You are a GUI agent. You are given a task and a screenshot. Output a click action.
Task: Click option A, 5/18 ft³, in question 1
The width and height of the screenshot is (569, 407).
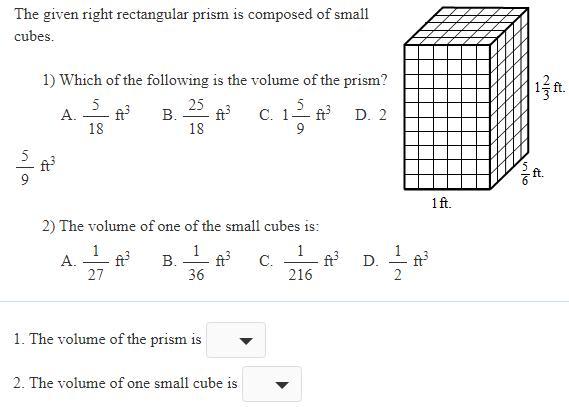click(95, 116)
